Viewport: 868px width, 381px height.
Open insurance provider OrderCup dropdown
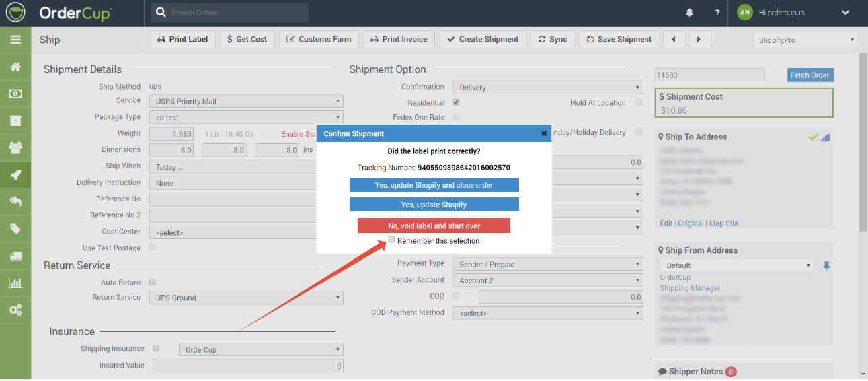[x=261, y=349]
